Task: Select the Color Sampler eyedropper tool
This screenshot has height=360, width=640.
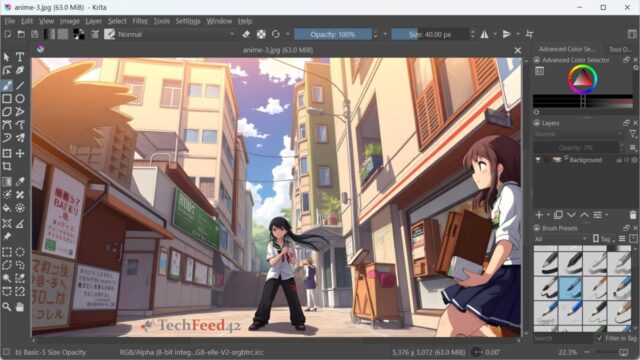Action: (x=20, y=182)
